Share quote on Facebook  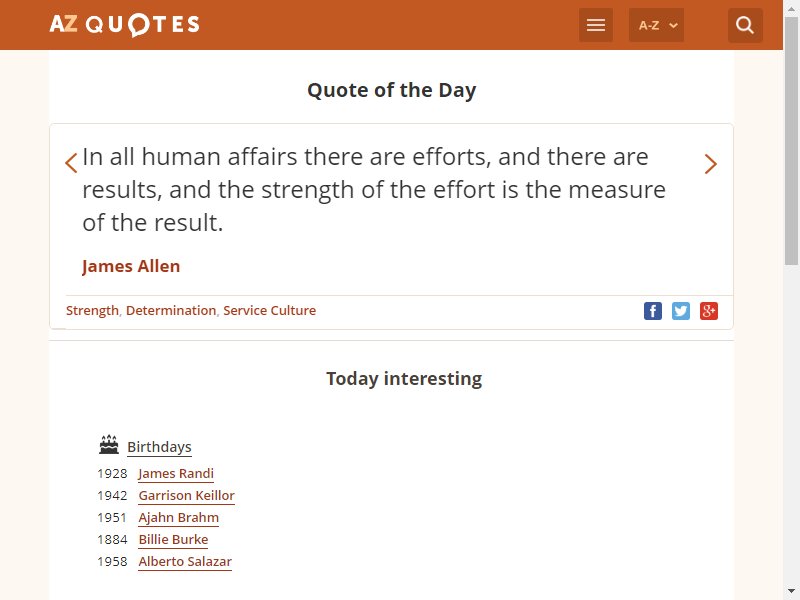pos(653,311)
